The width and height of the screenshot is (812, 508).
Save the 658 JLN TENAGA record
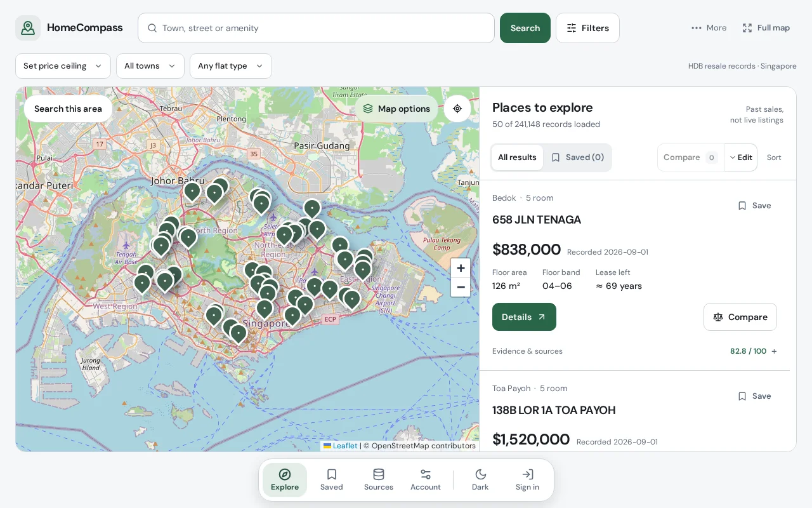[754, 206]
